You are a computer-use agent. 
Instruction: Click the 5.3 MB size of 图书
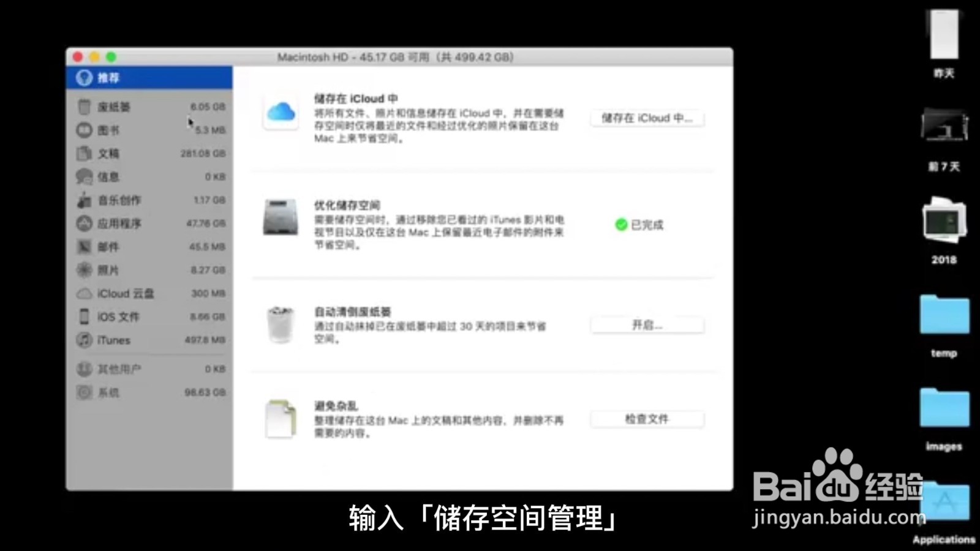(210, 130)
